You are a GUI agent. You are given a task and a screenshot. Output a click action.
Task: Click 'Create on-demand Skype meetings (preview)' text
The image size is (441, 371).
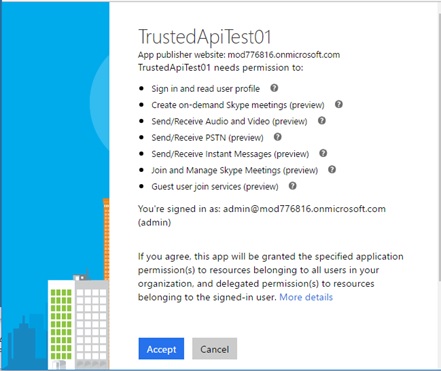click(x=238, y=105)
